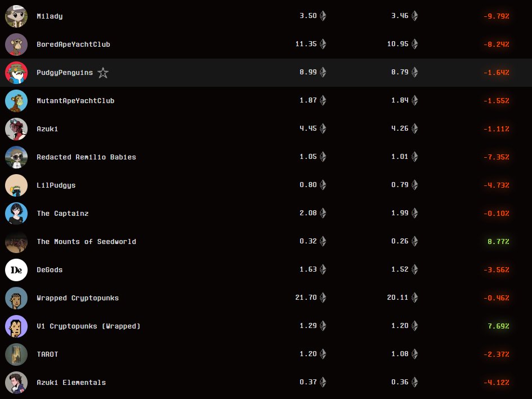Click Azuki's -1.11% change
The height and width of the screenshot is (399, 532).
497,128
